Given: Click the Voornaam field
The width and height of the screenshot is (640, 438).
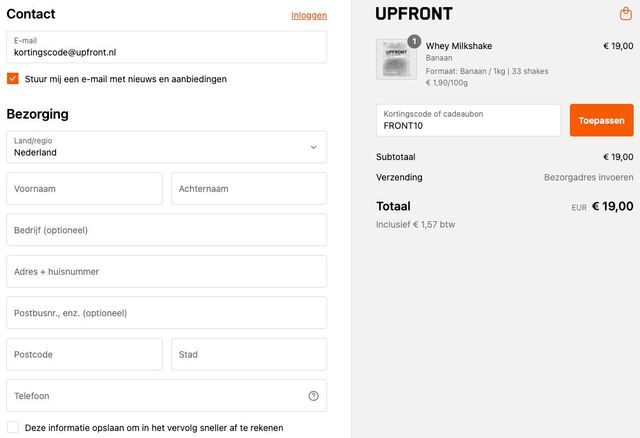Looking at the screenshot, I should [x=84, y=189].
